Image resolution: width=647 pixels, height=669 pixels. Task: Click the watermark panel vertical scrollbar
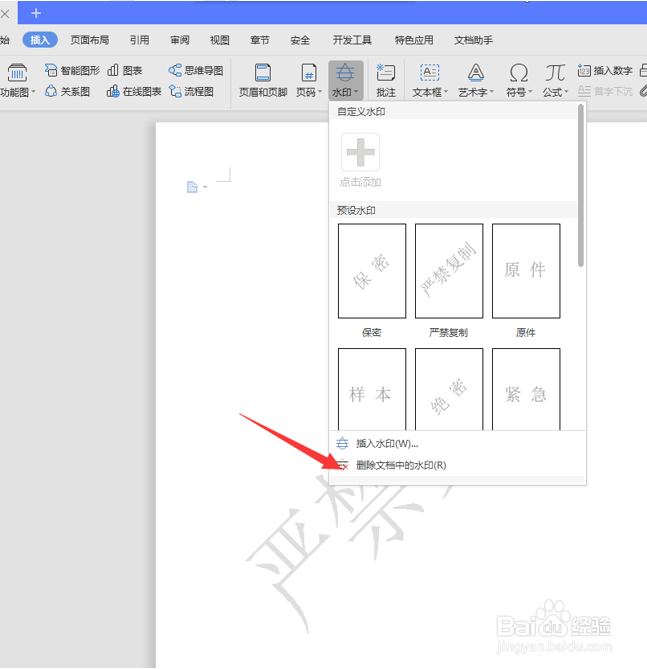click(x=580, y=186)
